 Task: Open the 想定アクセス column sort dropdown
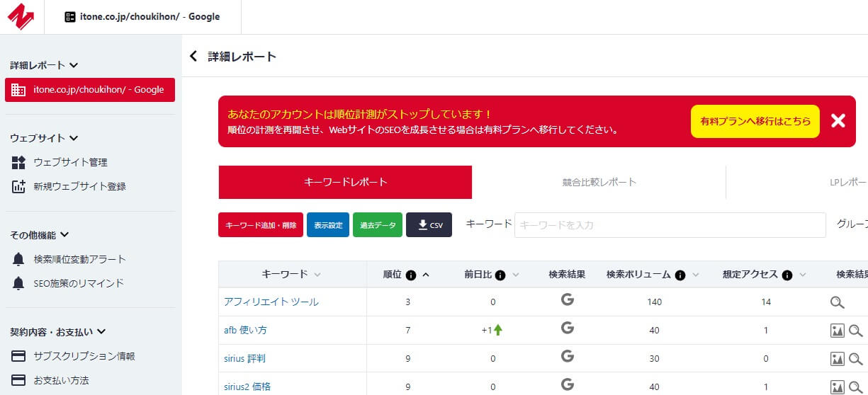click(803, 275)
